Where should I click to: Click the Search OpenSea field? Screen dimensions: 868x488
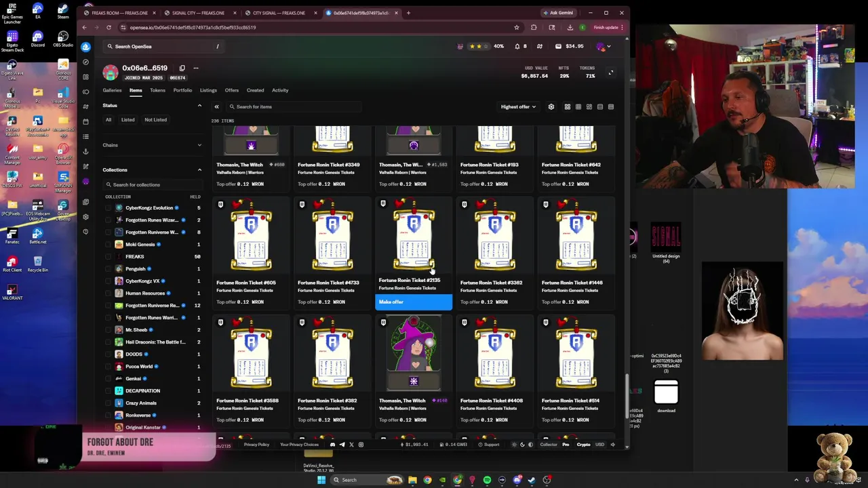[x=163, y=46]
